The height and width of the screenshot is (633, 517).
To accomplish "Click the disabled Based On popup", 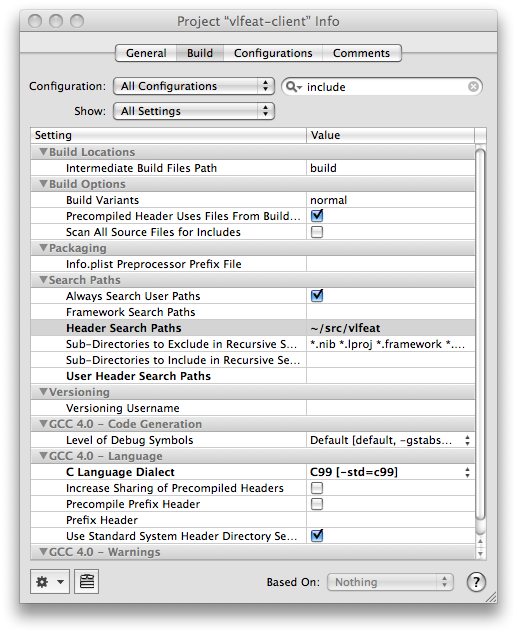I will point(390,582).
